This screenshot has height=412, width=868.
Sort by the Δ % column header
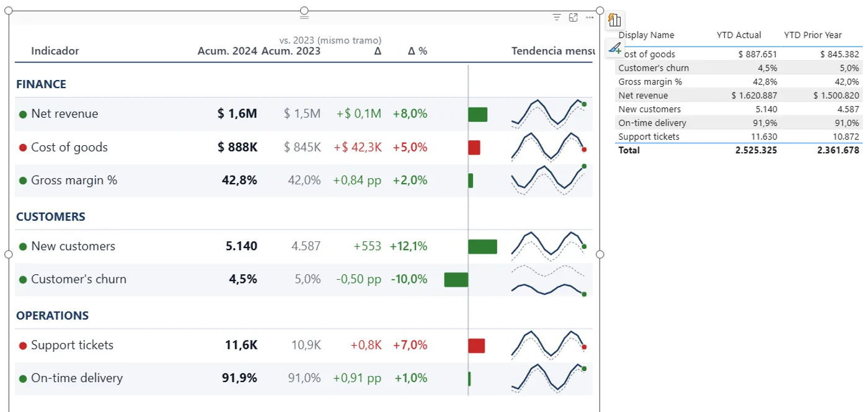click(x=417, y=51)
